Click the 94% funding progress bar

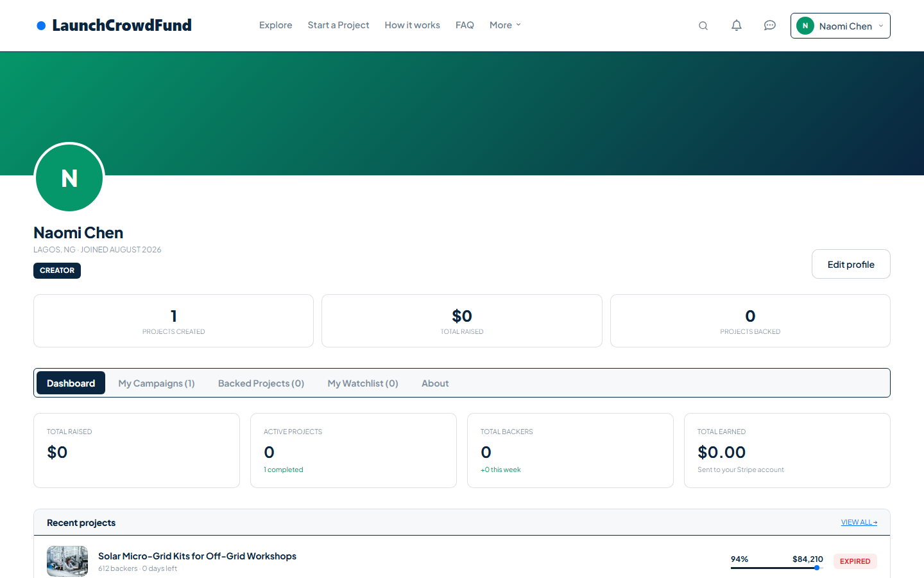point(776,568)
